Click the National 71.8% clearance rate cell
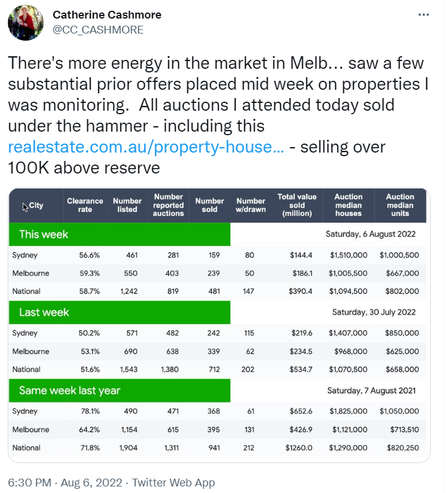Image resolution: width=448 pixels, height=493 pixels. point(90,448)
